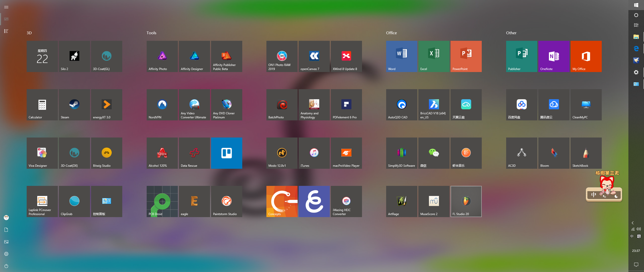This screenshot has width=644, height=272.
Task: Expand the Start hamburger menu
Action: [6, 7]
